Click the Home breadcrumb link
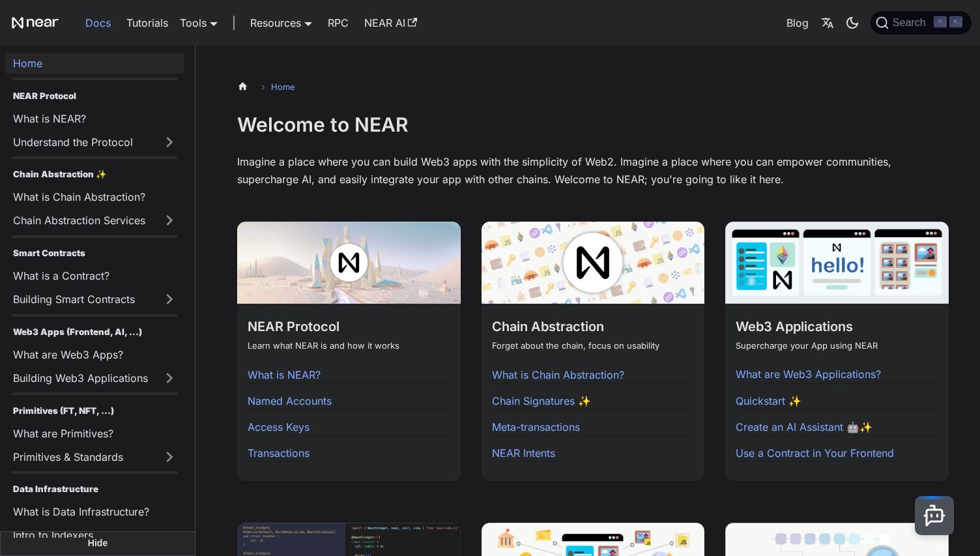The image size is (980, 556). pyautogui.click(x=283, y=87)
